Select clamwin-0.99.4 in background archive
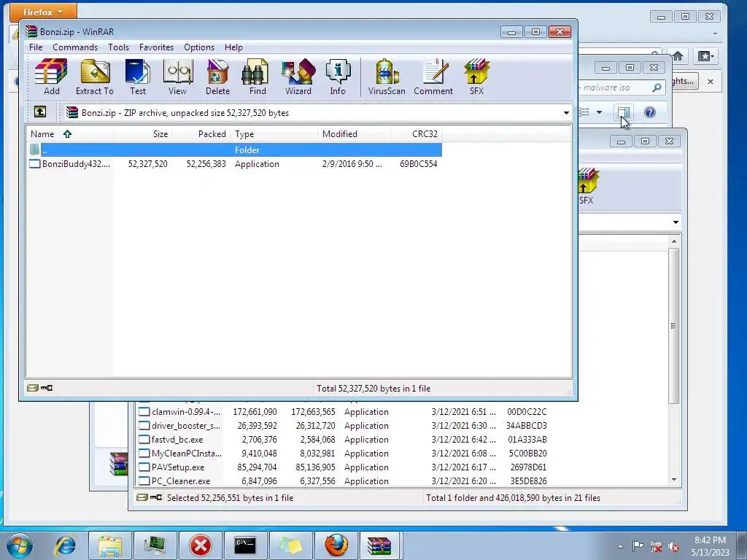This screenshot has height=560, width=747. click(342, 412)
